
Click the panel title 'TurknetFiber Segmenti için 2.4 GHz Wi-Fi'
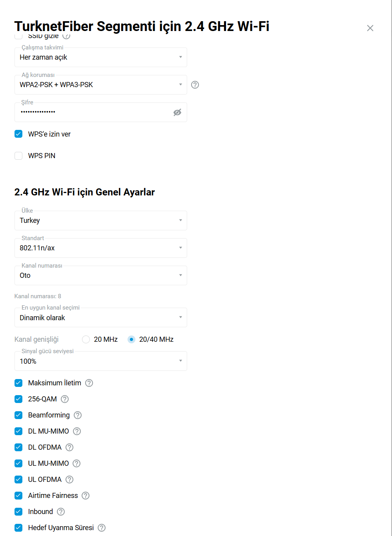click(x=142, y=26)
